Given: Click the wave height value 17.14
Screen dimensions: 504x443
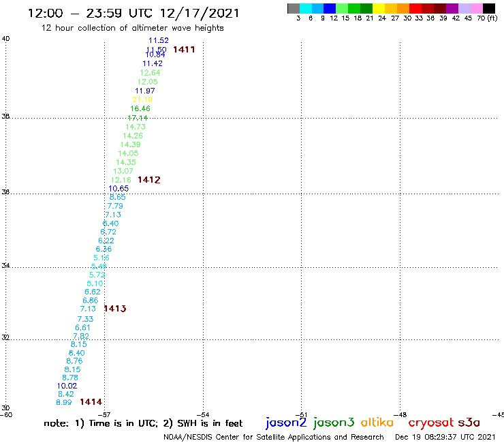Looking at the screenshot, I should 138,118.
